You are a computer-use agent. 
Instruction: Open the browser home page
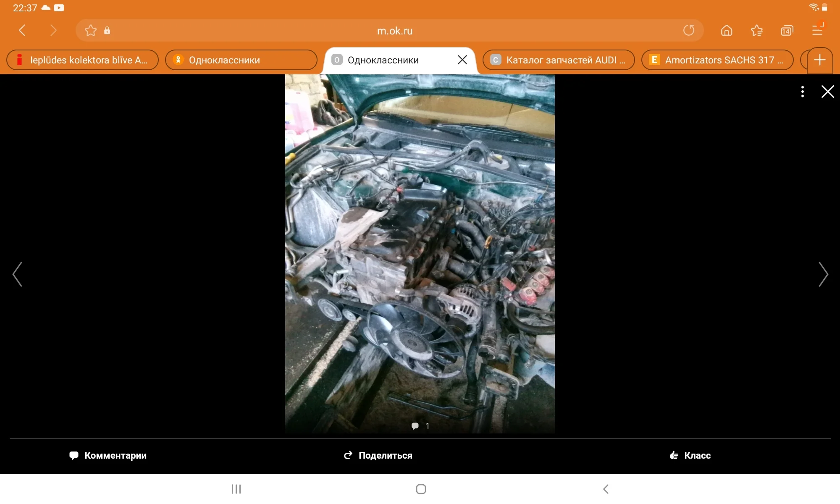pos(726,30)
